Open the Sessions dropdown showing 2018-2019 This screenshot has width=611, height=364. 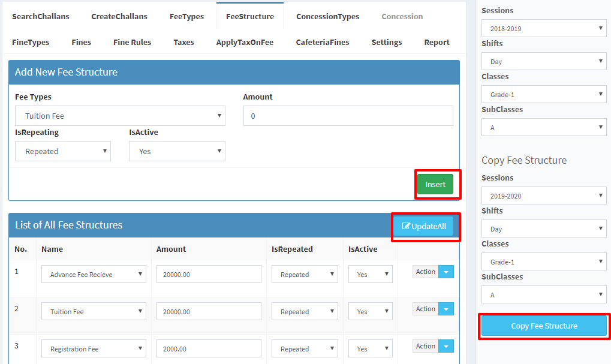coord(543,28)
